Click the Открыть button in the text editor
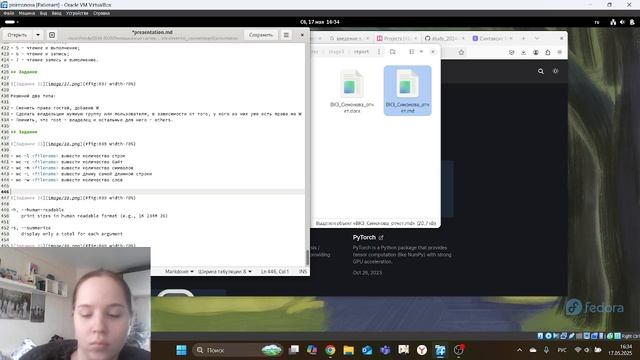This screenshot has width=640, height=360. tap(17, 35)
